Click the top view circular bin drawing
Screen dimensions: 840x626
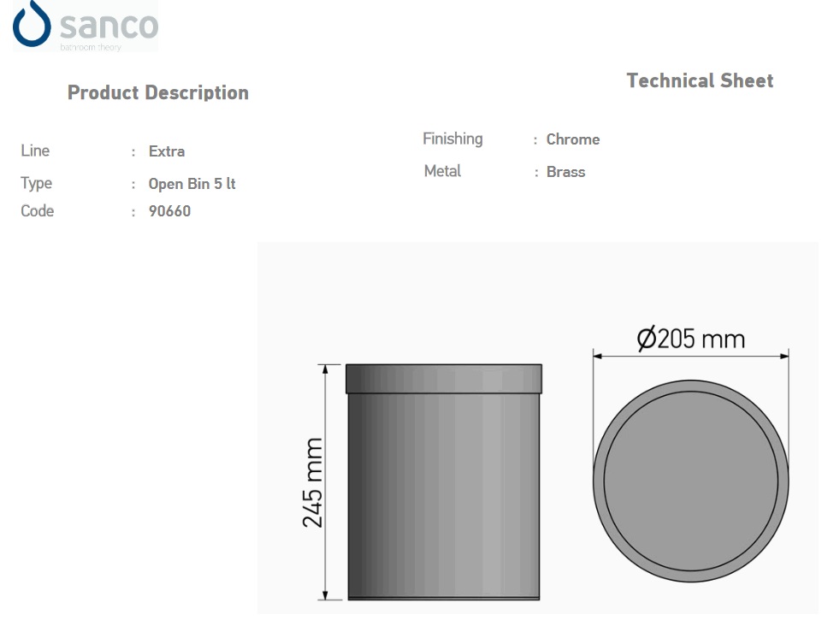[690, 481]
